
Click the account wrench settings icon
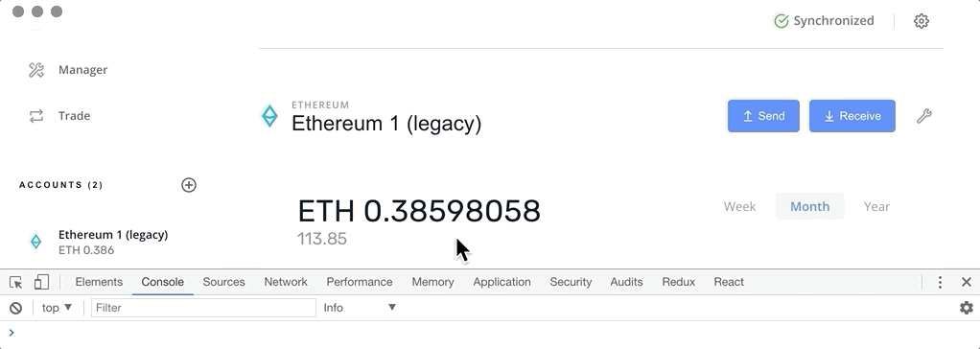pos(924,116)
